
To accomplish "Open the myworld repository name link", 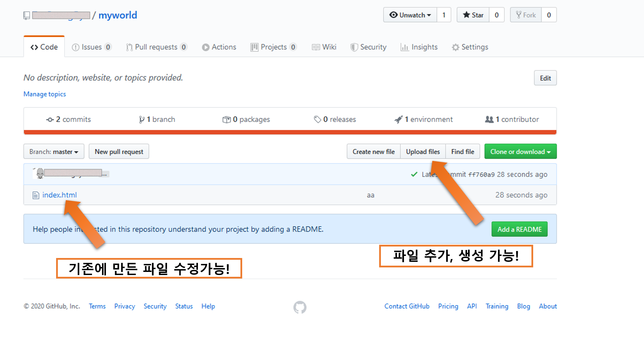I will point(118,15).
